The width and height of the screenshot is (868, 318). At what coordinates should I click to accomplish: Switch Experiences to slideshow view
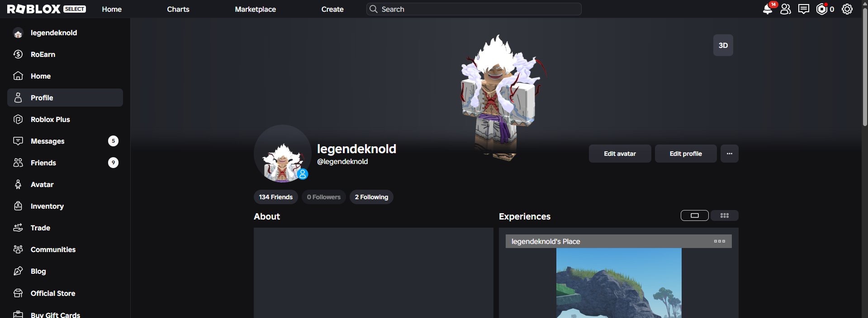click(x=695, y=215)
